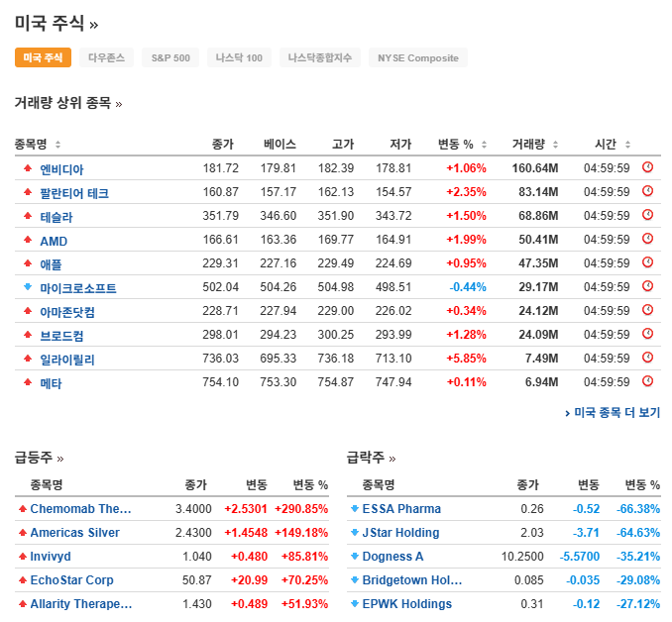Open the ESSA Pharma loser link
672x622 pixels.
(x=401, y=509)
